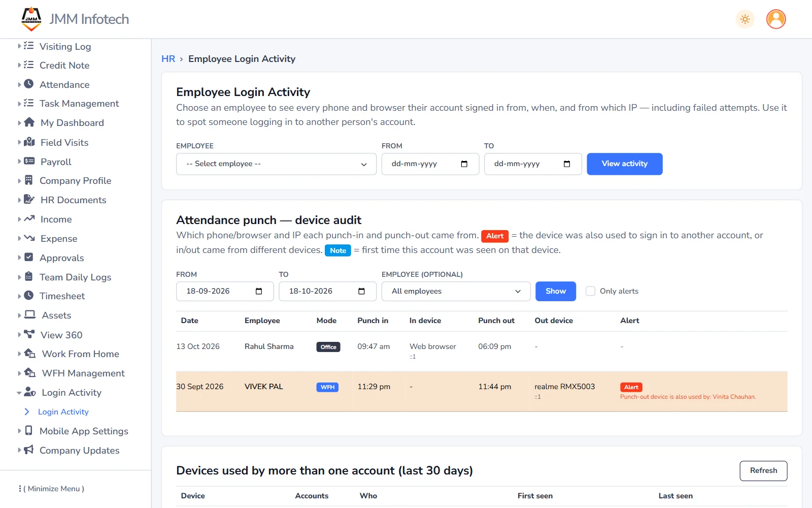Click the Company Profile building icon

pyautogui.click(x=29, y=180)
